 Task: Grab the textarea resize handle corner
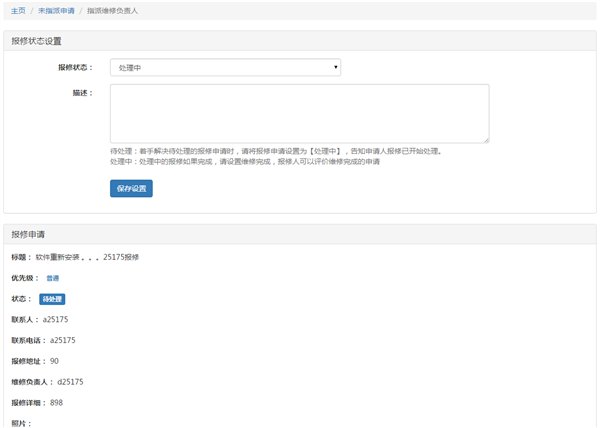click(486, 140)
